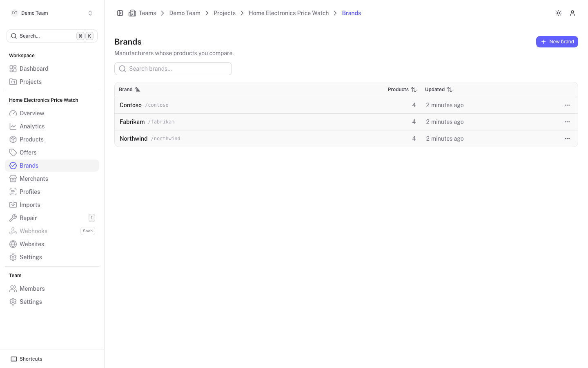This screenshot has width=588, height=368.
Task: Sort table by Products column
Action: tap(402, 90)
